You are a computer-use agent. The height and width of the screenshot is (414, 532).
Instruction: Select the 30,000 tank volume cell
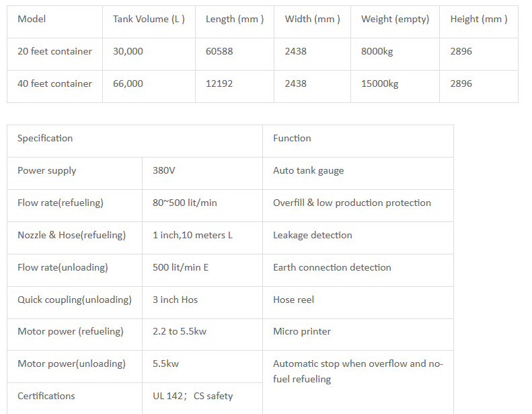pos(128,51)
